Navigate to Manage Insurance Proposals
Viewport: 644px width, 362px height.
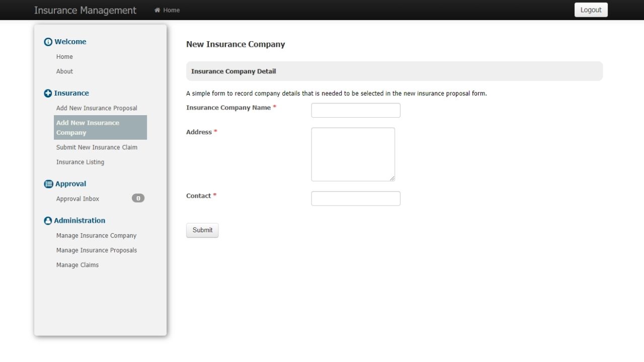coord(97,250)
